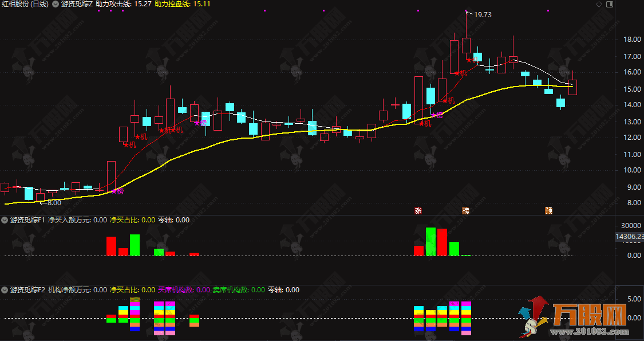Click the 19.73 high price label
This screenshot has height=341, width=644.
[x=483, y=15]
